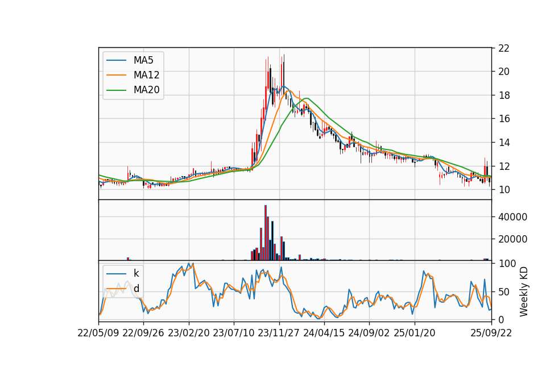546x392 pixels.
Task: Click the KD axis label 50
Action: [504, 292]
